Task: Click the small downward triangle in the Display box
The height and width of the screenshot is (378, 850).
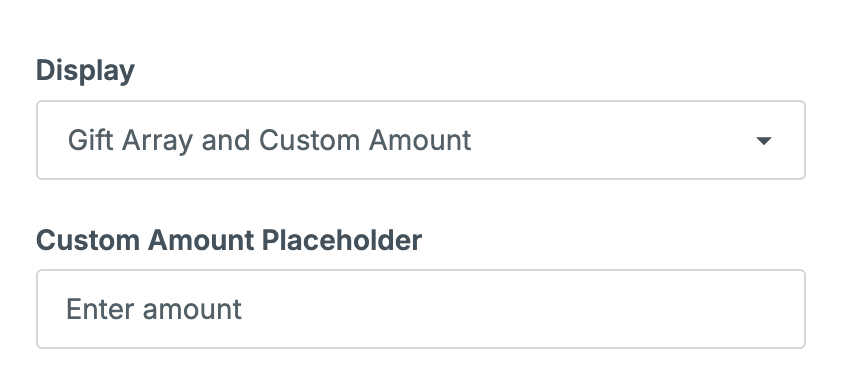Action: pos(763,141)
